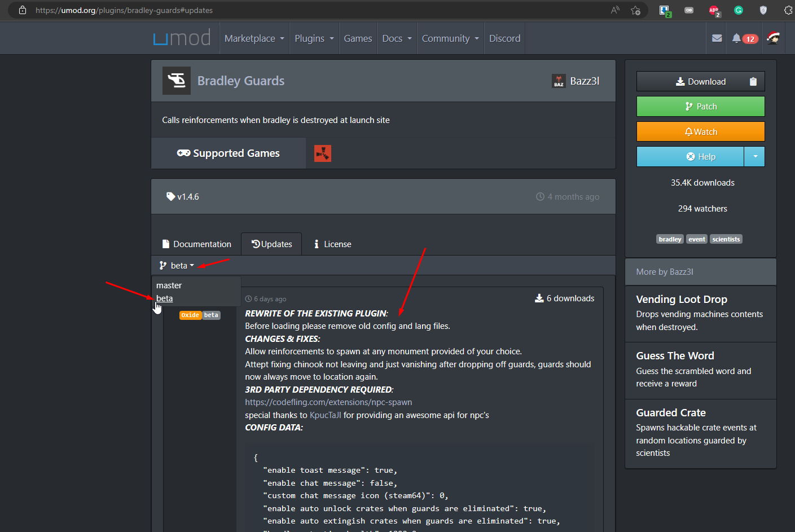Add page to favorites star icon
The width and height of the screenshot is (795, 532).
tap(636, 10)
